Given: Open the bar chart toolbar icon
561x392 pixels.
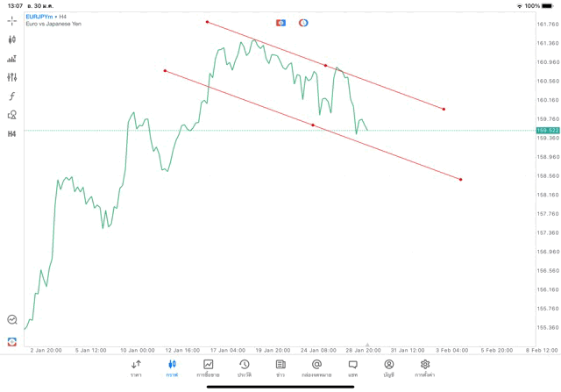Looking at the screenshot, I should point(12,59).
